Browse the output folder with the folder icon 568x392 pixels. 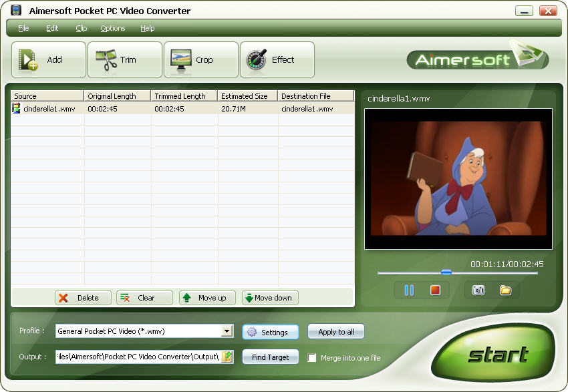(x=227, y=357)
